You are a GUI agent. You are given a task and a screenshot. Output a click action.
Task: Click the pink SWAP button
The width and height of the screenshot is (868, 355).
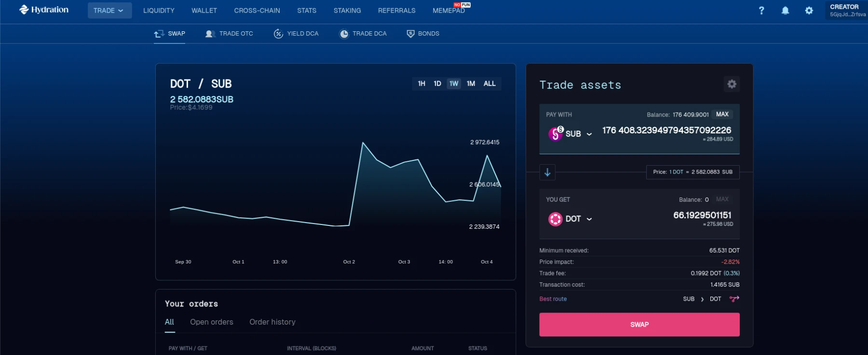pos(639,325)
